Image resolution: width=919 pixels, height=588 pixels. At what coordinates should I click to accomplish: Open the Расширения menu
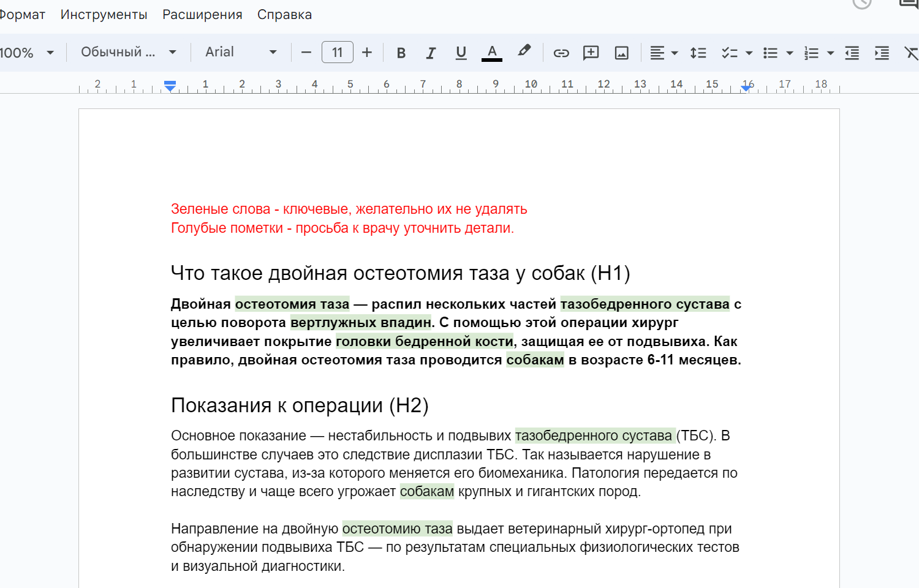[x=202, y=15]
